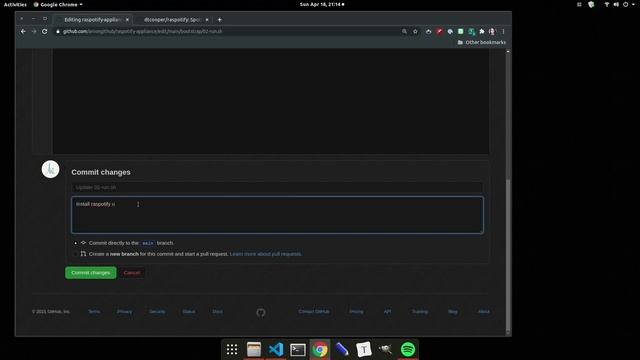Open the Security footer link

click(x=157, y=311)
